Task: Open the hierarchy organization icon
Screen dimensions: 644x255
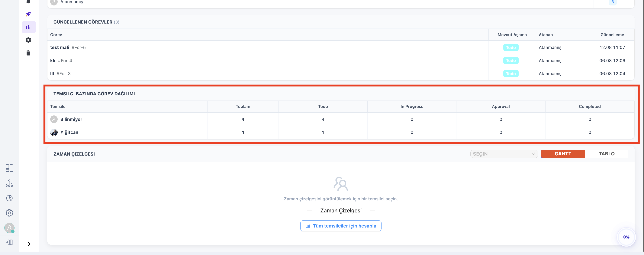Action: click(x=9, y=183)
